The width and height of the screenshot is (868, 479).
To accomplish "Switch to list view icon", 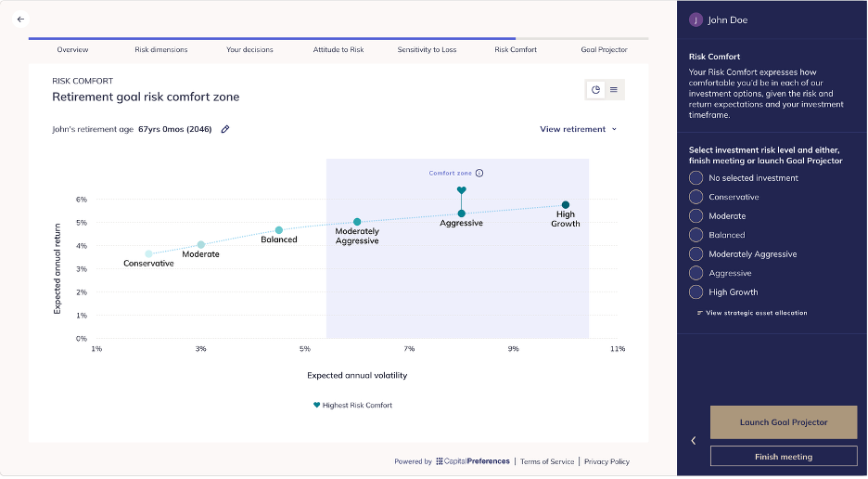I will click(x=613, y=90).
